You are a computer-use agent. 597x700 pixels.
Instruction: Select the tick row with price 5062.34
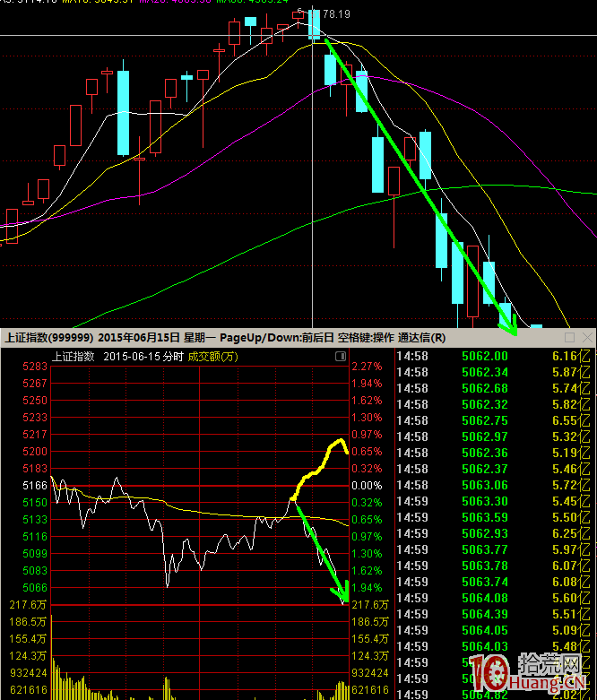[493, 372]
